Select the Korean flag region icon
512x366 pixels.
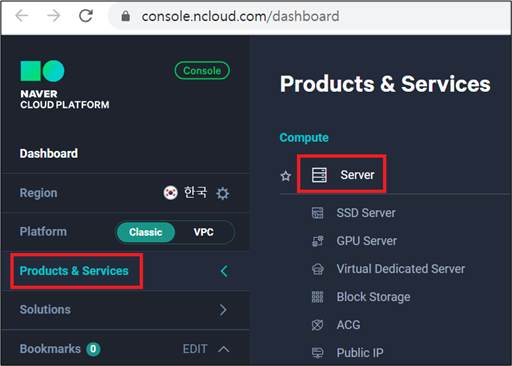[x=170, y=193]
